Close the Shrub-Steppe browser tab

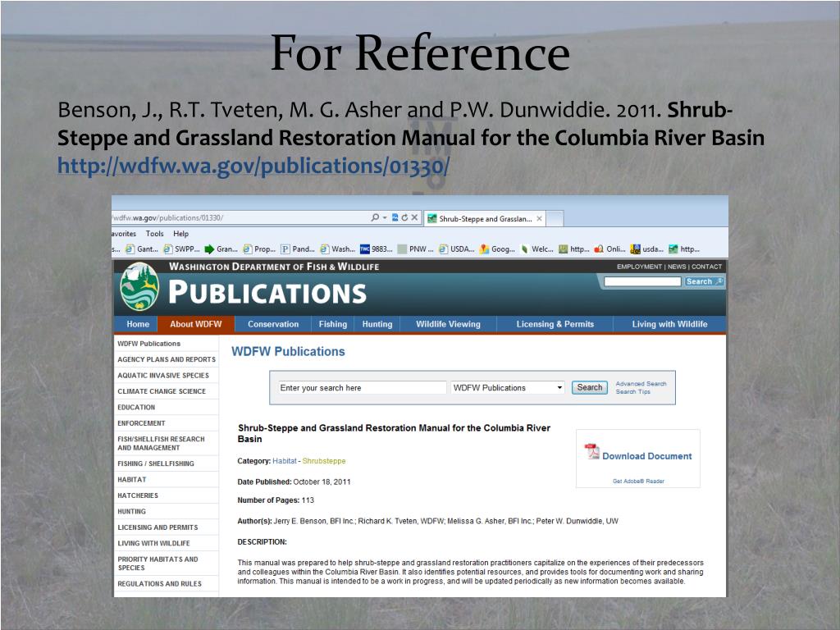(x=540, y=218)
